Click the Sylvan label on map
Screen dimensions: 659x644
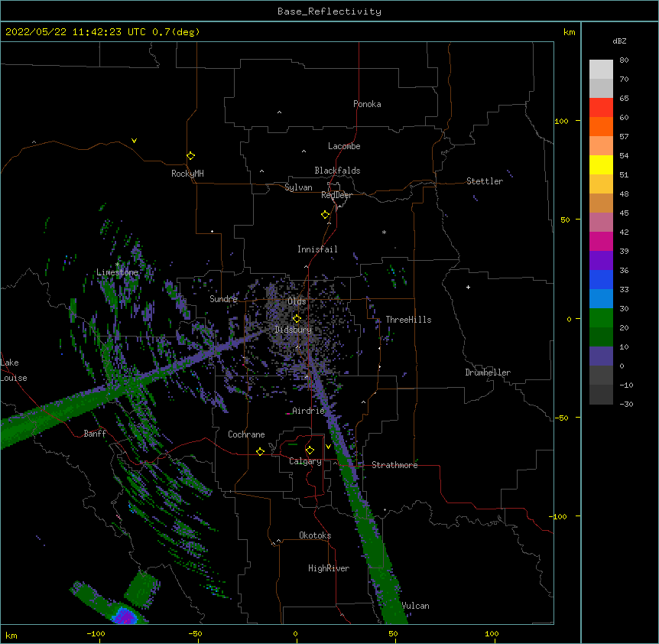pos(298,187)
